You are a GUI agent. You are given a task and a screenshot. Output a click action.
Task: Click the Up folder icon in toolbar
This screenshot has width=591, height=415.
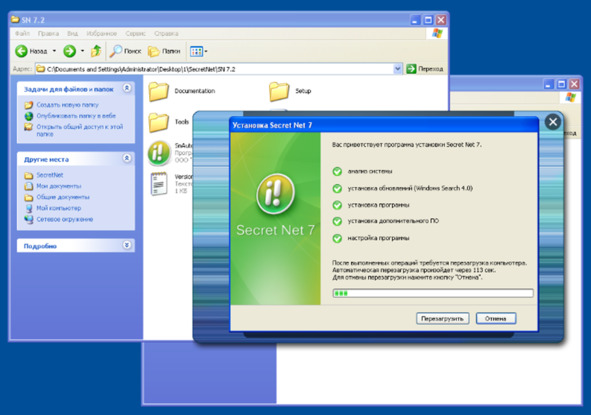(x=96, y=51)
